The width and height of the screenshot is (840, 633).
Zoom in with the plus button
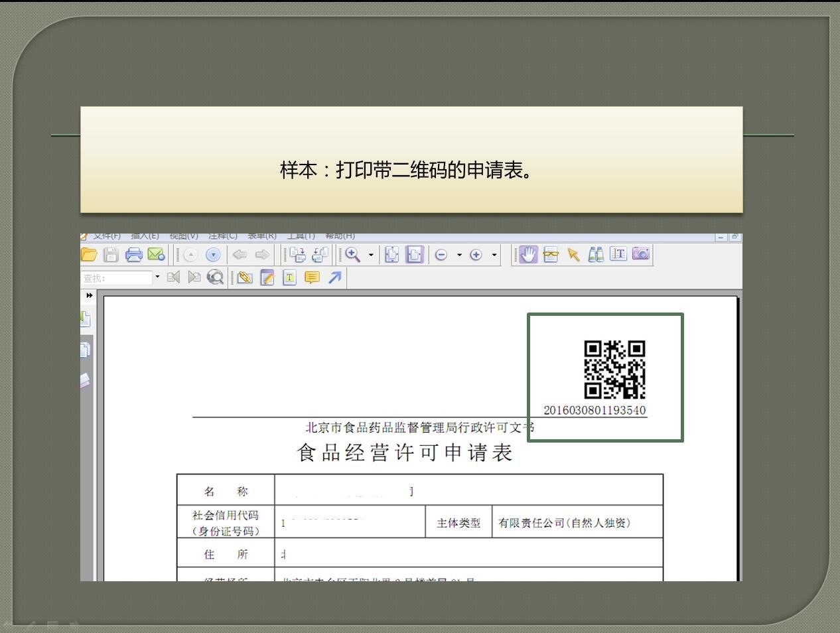pyautogui.click(x=476, y=255)
